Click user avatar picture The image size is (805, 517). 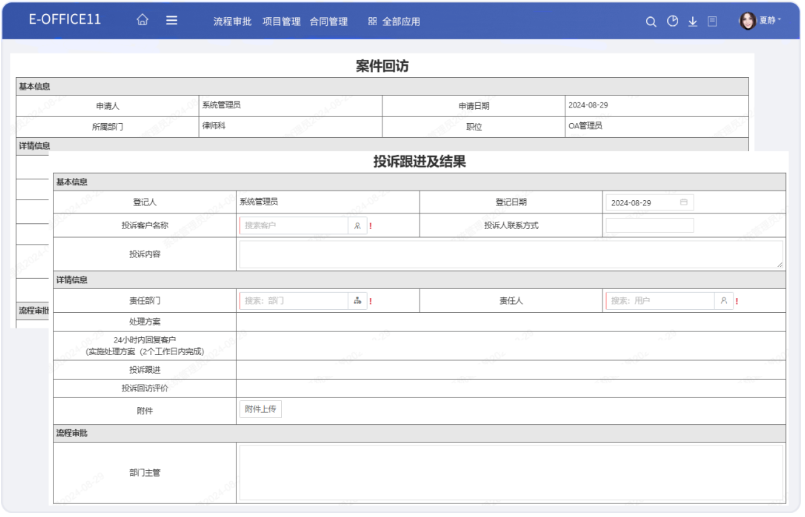747,20
